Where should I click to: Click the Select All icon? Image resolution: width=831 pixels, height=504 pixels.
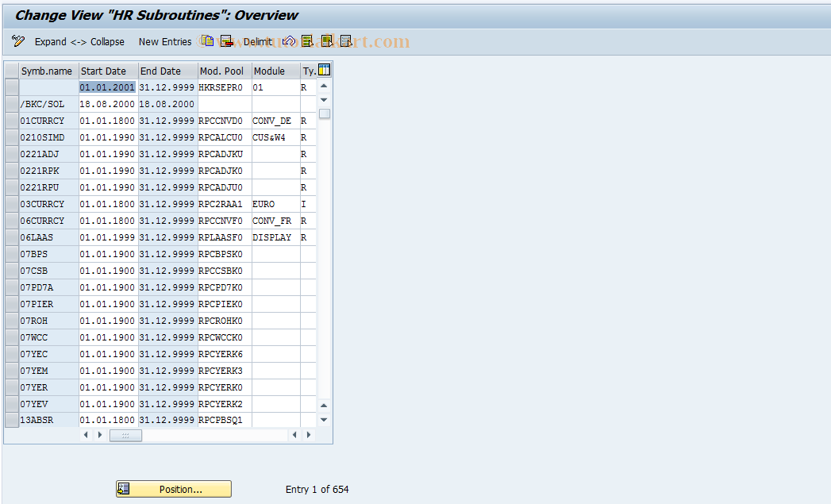[307, 40]
